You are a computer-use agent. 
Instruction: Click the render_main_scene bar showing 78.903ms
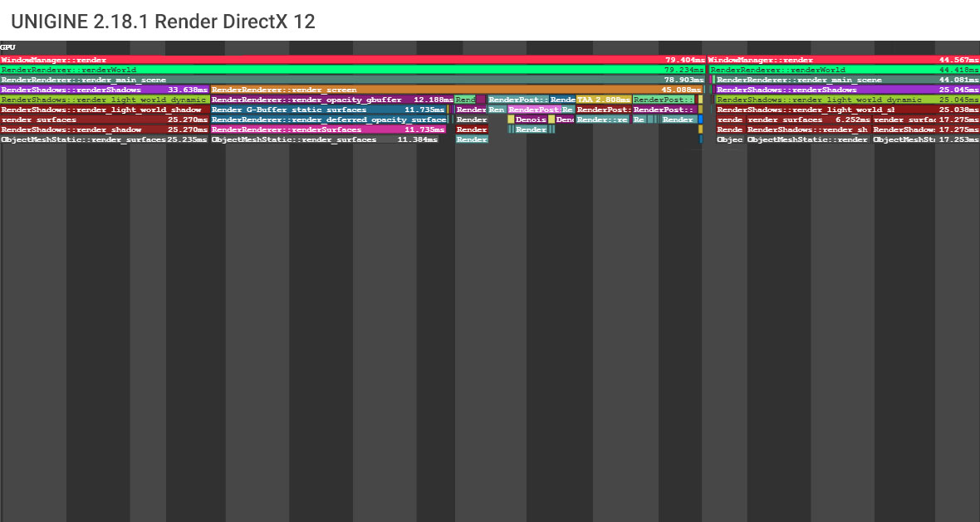(352, 80)
